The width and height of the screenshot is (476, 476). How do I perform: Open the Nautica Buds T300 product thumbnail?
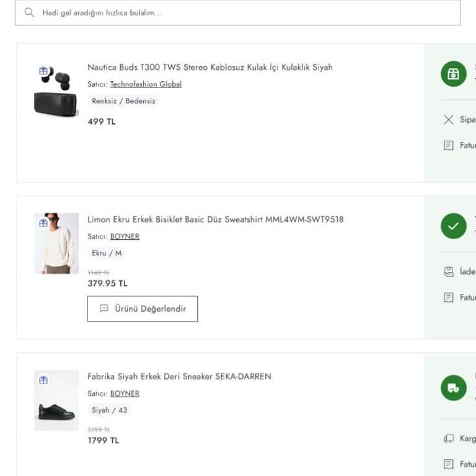[56, 91]
